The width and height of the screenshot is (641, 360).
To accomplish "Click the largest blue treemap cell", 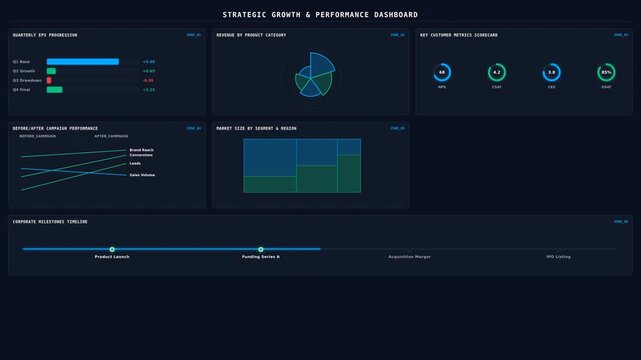I will (x=270, y=158).
